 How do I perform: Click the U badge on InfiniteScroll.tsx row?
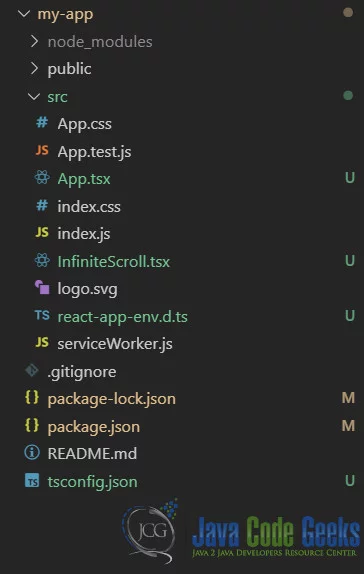[x=350, y=261]
